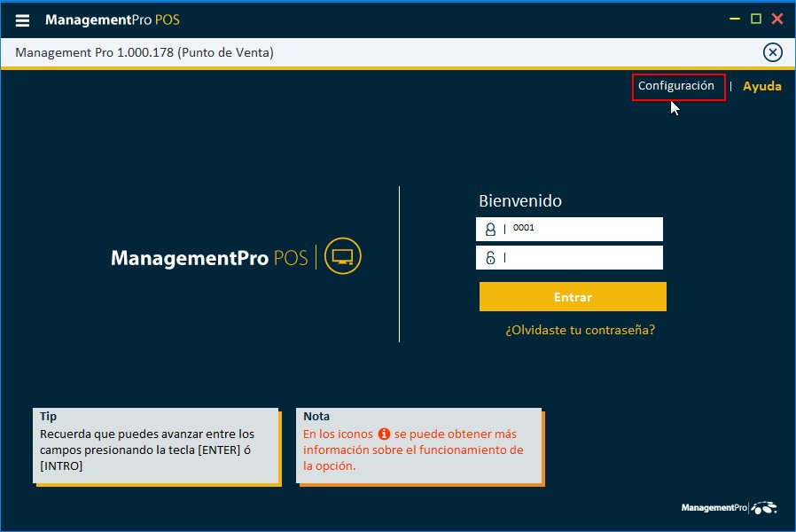Open the hamburger menu icon
Screen dimensions: 796x532
(x=22, y=20)
